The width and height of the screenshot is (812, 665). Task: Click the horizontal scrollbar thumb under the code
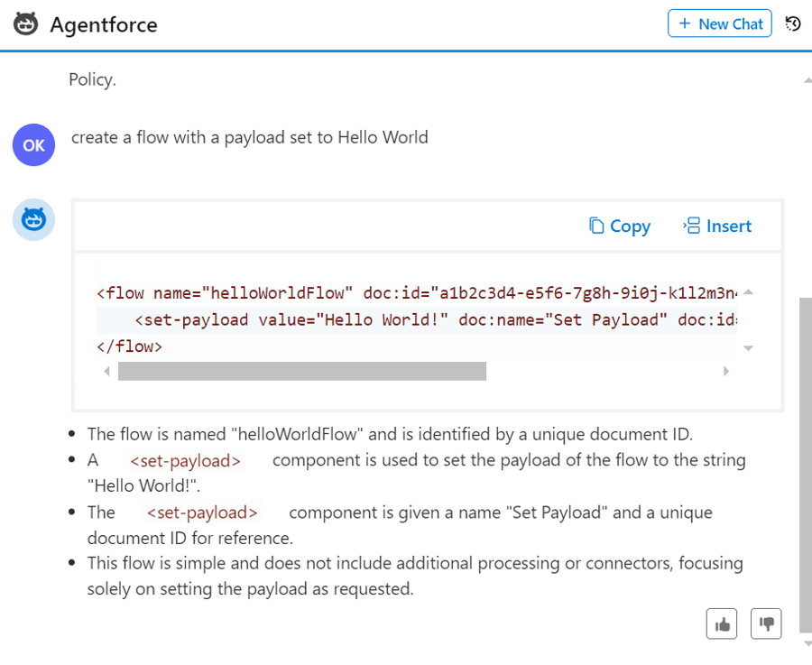[x=302, y=370]
